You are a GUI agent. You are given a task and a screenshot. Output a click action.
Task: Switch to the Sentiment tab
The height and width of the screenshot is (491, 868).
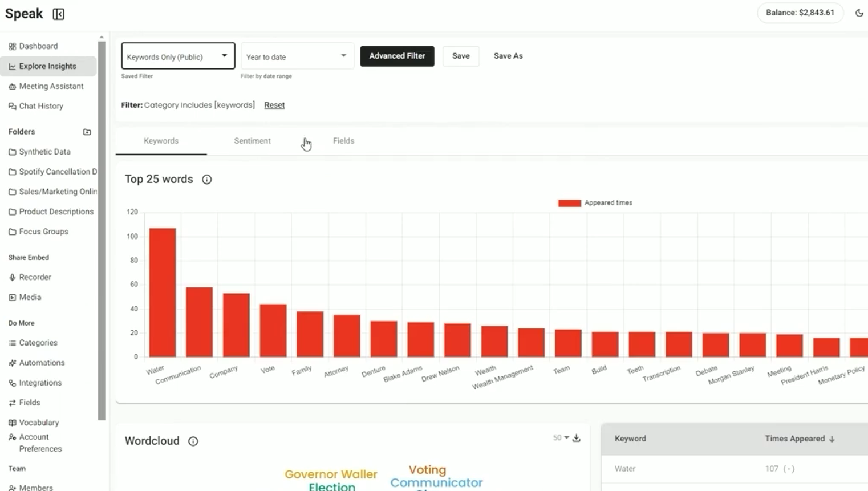pyautogui.click(x=252, y=141)
